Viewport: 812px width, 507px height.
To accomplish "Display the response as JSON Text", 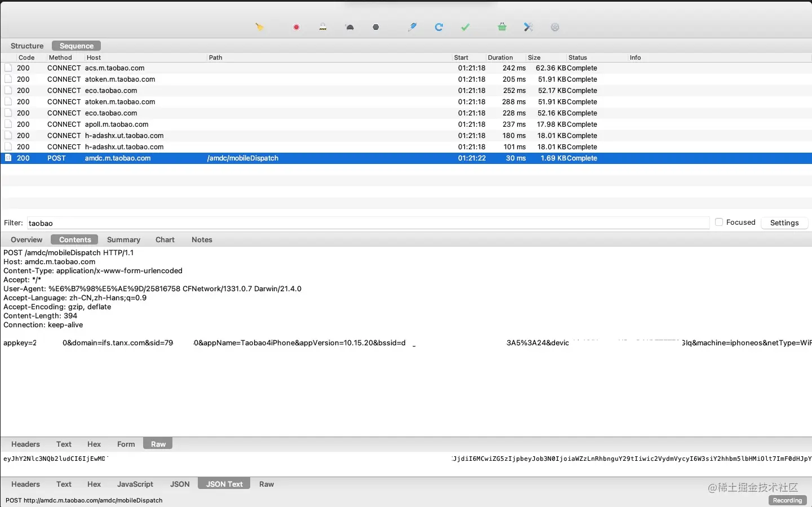I will point(223,483).
